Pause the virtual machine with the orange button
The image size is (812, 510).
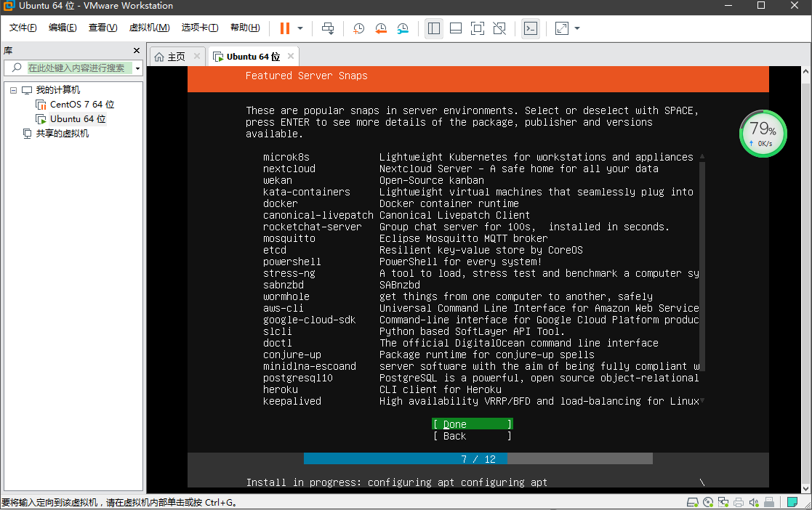click(x=285, y=28)
